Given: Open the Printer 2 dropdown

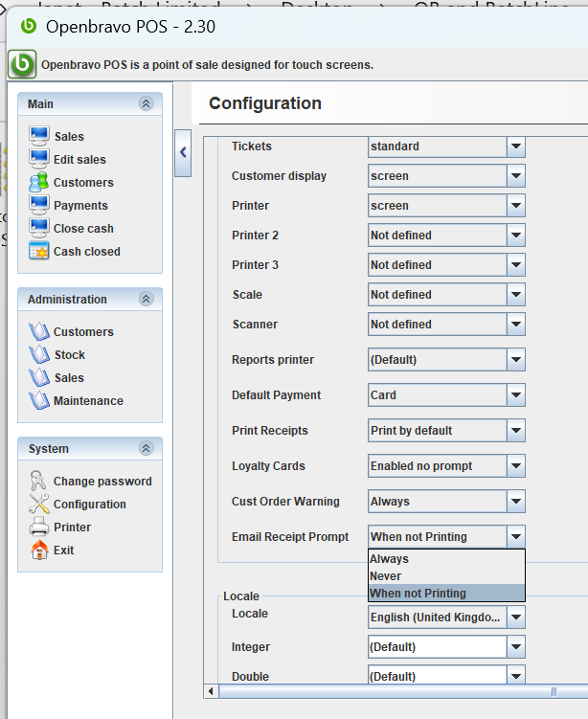Looking at the screenshot, I should 516,236.
